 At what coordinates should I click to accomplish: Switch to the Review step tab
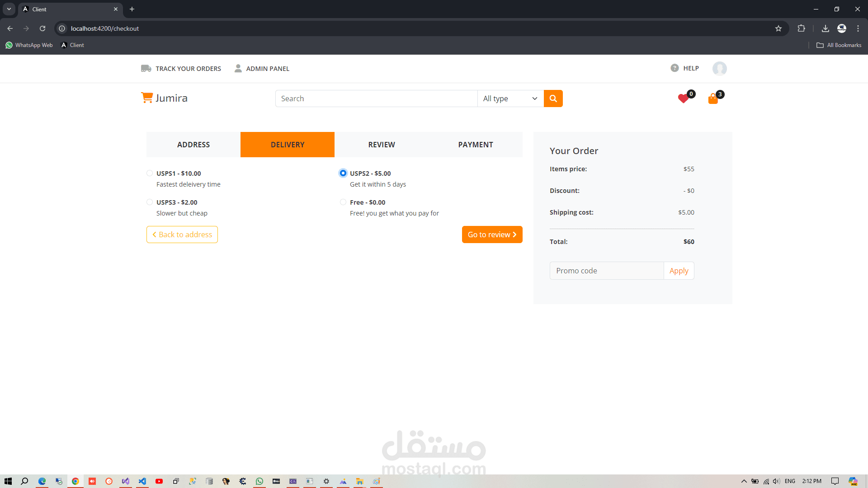[382, 145]
